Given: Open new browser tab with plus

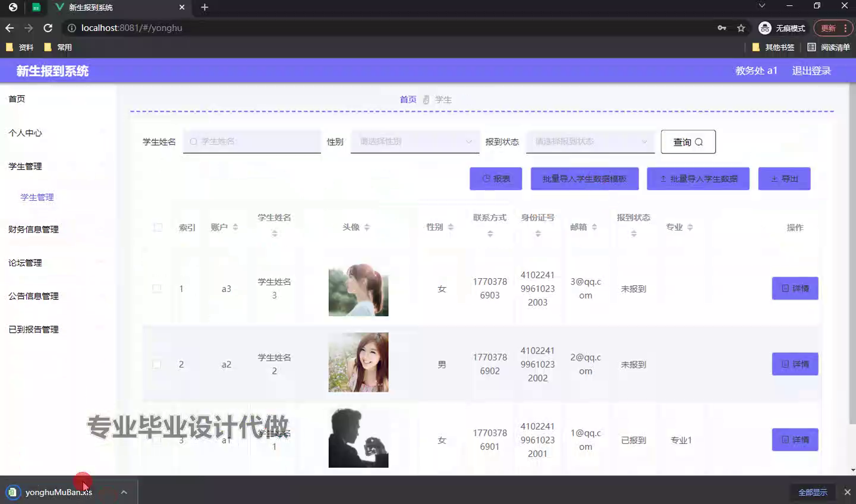Looking at the screenshot, I should (x=204, y=7).
